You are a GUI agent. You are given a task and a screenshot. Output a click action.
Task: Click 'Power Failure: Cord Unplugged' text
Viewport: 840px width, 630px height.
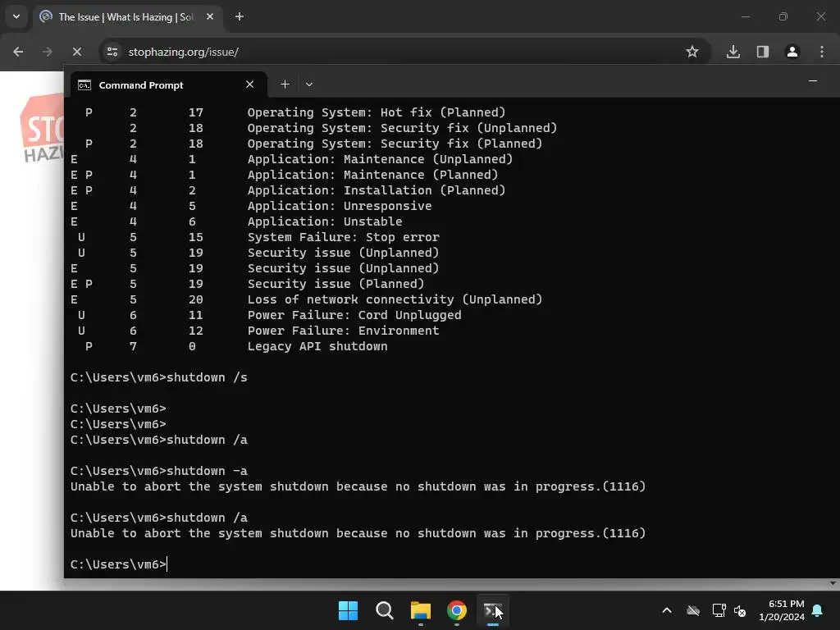pyautogui.click(x=354, y=315)
